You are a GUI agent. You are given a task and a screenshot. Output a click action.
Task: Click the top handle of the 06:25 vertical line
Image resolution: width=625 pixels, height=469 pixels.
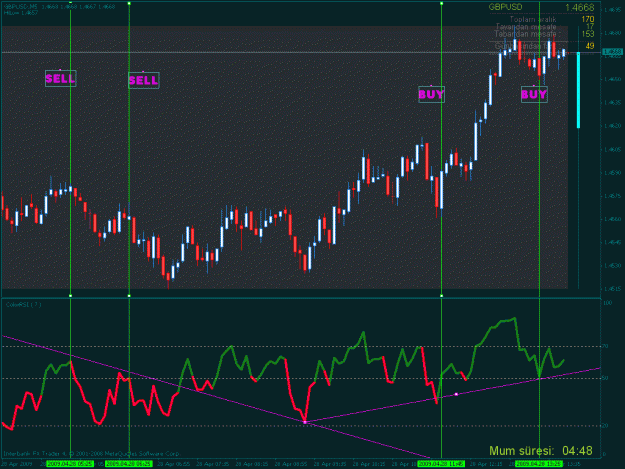129,3
